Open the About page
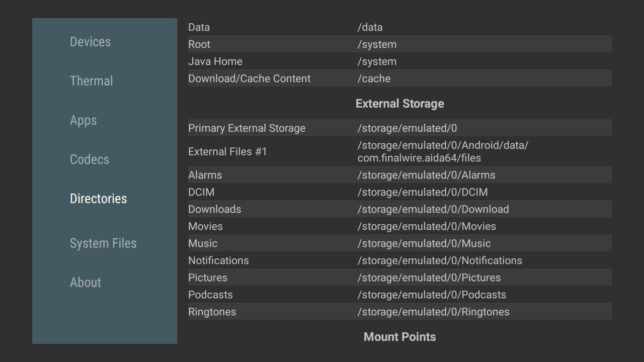Image resolution: width=644 pixels, height=362 pixels. tap(86, 283)
